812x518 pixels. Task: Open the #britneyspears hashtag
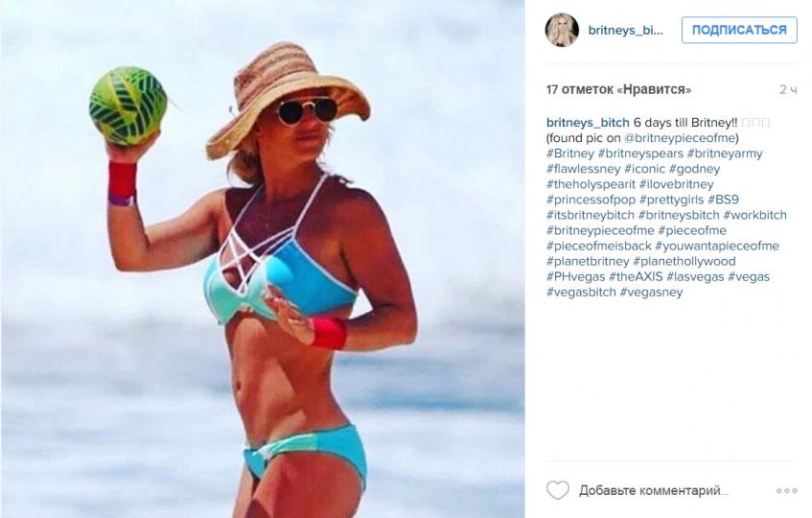point(640,153)
